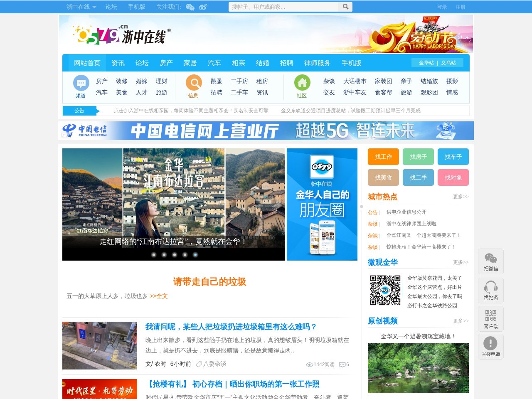Viewport: 532px width, 399px height.
Task: Open 金华版莫奈花园，太美了 item
Action: 435,278
